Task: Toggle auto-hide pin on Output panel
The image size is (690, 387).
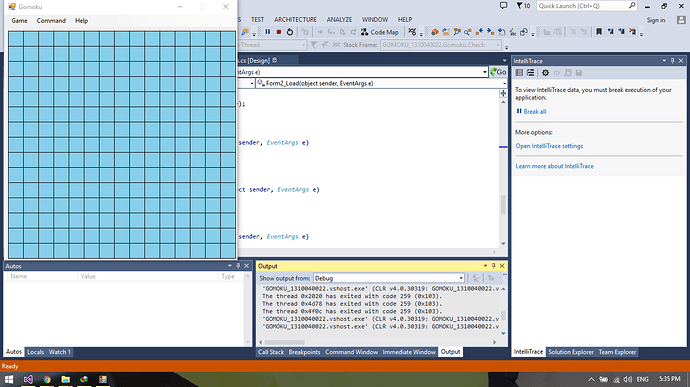Action: tap(493, 266)
